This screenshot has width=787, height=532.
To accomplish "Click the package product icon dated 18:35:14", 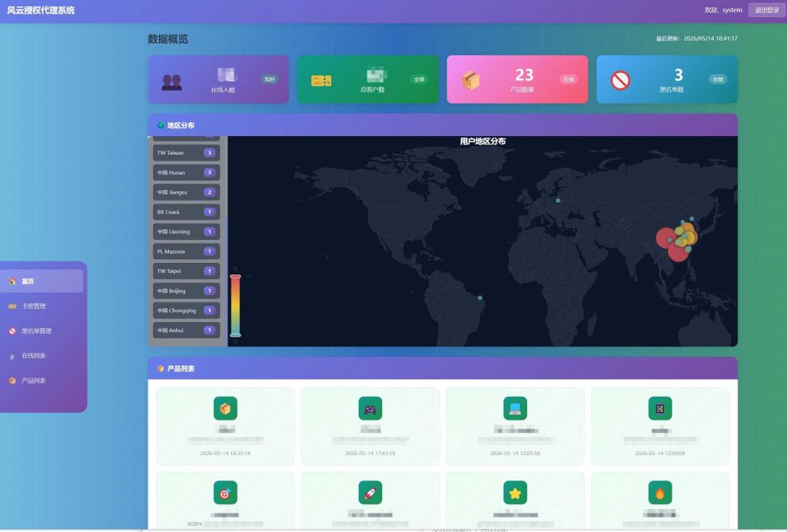I will pyautogui.click(x=225, y=408).
